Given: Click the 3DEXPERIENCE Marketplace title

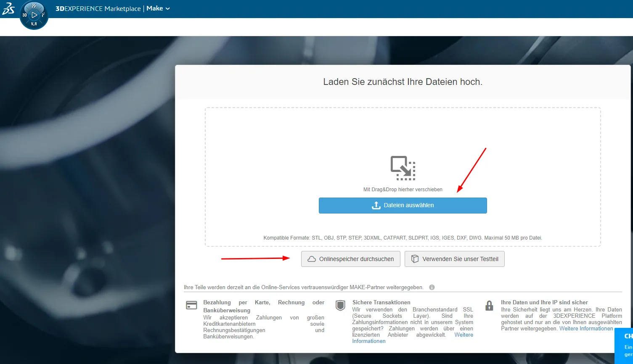Looking at the screenshot, I should (98, 9).
